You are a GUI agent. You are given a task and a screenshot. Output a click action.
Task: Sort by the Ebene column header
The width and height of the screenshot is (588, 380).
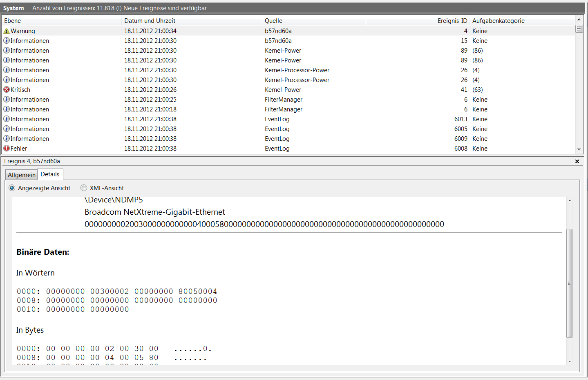tap(62, 21)
